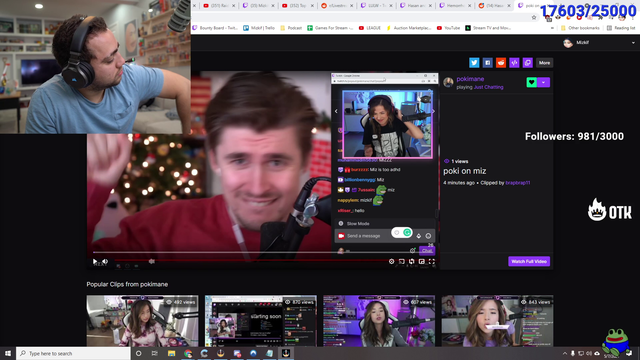Open Task View on taskbar
This screenshot has height=360, width=640.
(x=155, y=353)
